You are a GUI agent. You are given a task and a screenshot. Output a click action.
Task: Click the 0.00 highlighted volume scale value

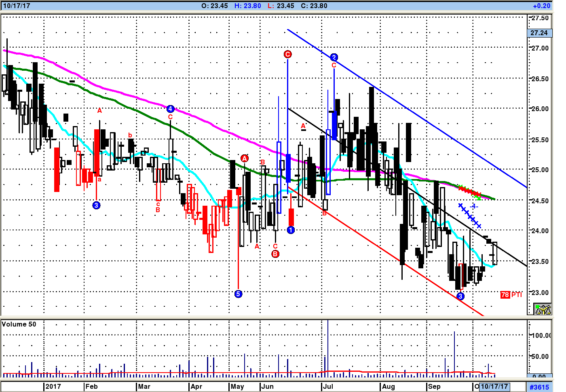click(x=539, y=376)
